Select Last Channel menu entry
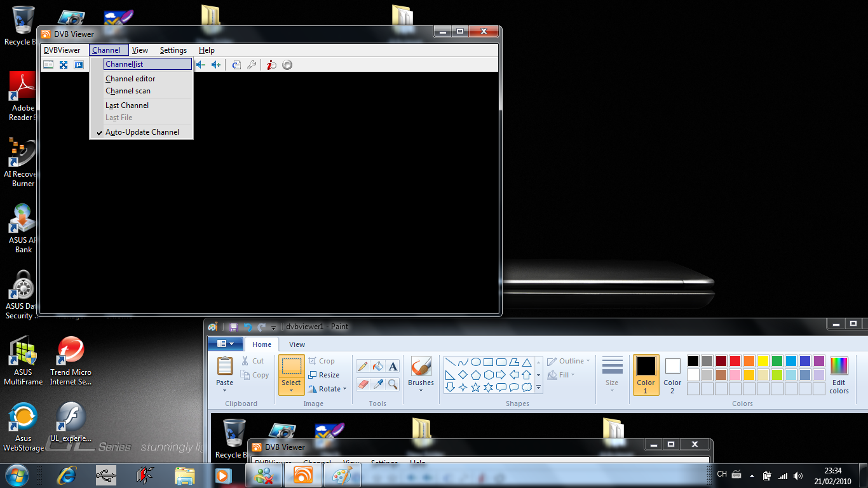 pyautogui.click(x=127, y=105)
